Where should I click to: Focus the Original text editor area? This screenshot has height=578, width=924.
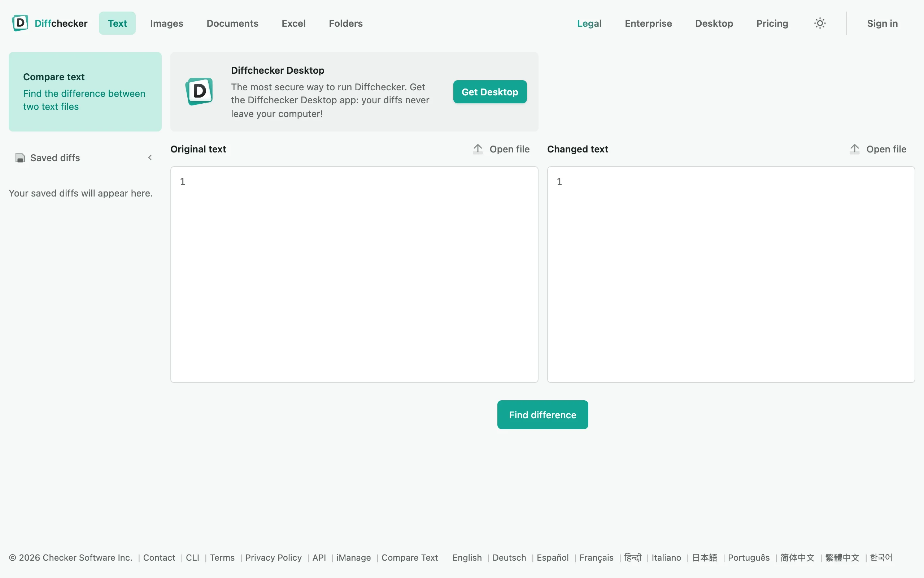(354, 275)
